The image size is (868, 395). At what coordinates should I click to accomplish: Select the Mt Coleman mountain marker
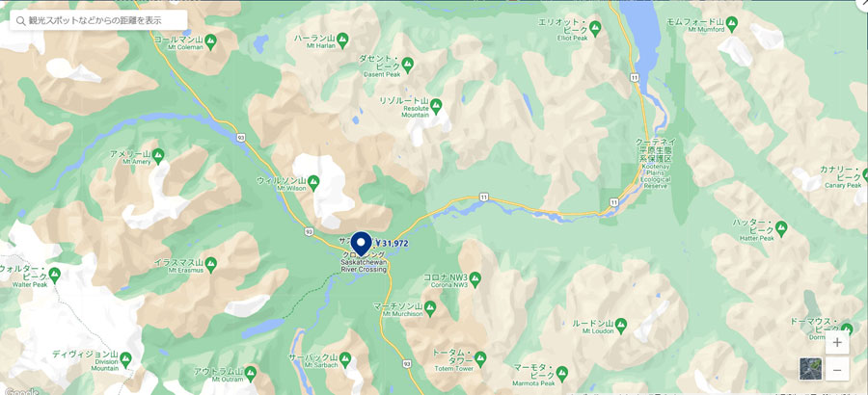click(x=210, y=39)
